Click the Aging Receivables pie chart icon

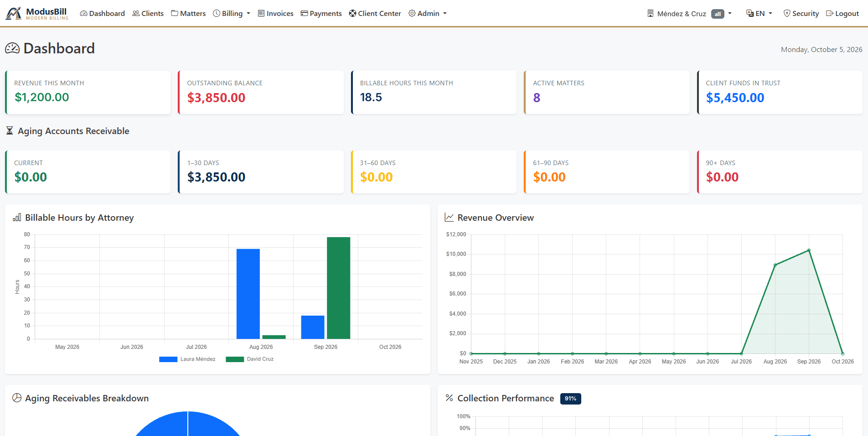click(x=17, y=398)
